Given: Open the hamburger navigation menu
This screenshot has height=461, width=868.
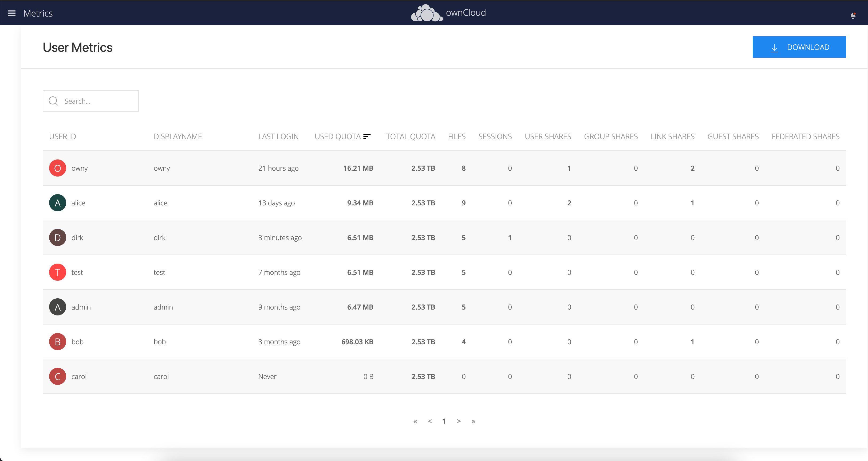Looking at the screenshot, I should 12,13.
